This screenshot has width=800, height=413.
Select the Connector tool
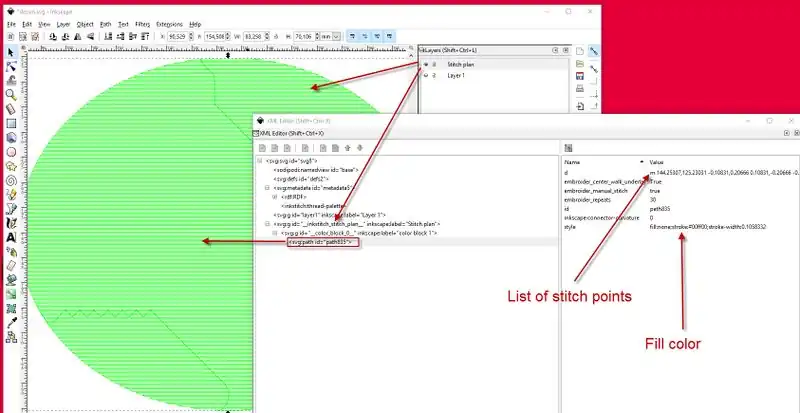pos(11,337)
